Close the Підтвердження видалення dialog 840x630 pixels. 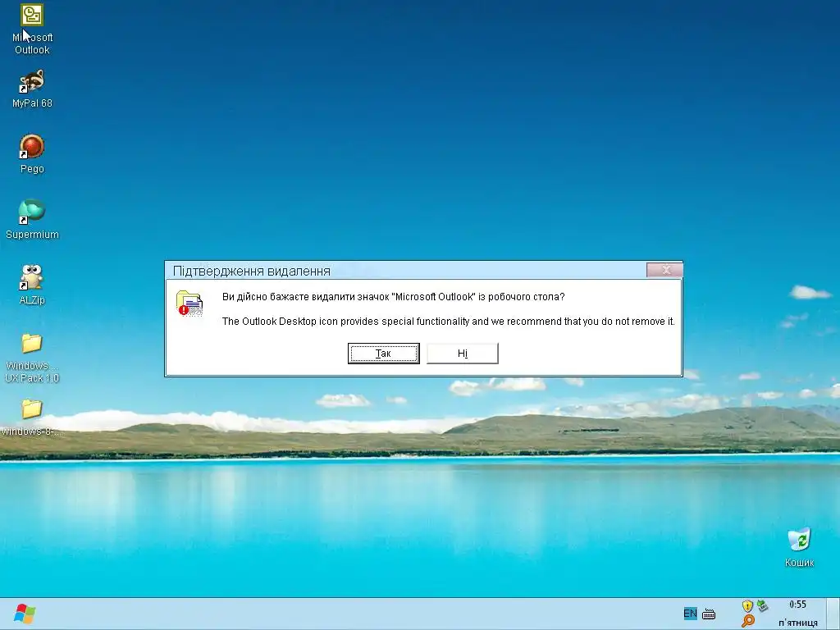[664, 269]
